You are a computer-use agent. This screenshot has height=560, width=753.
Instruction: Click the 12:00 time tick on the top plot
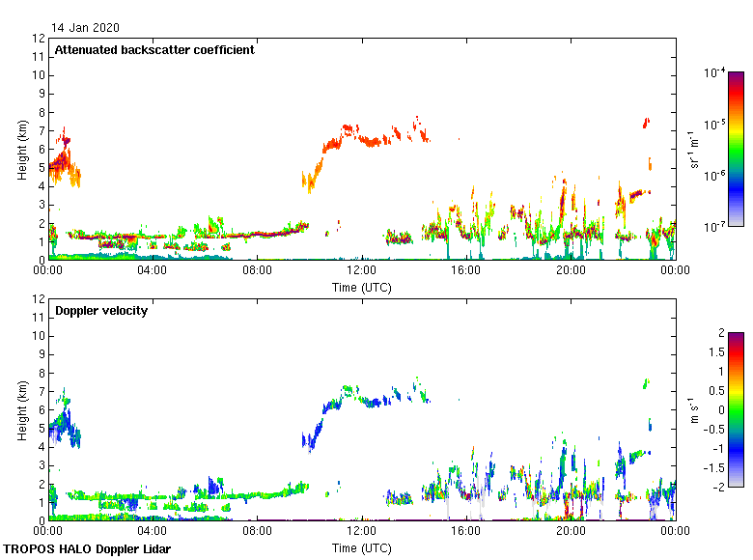tap(362, 271)
